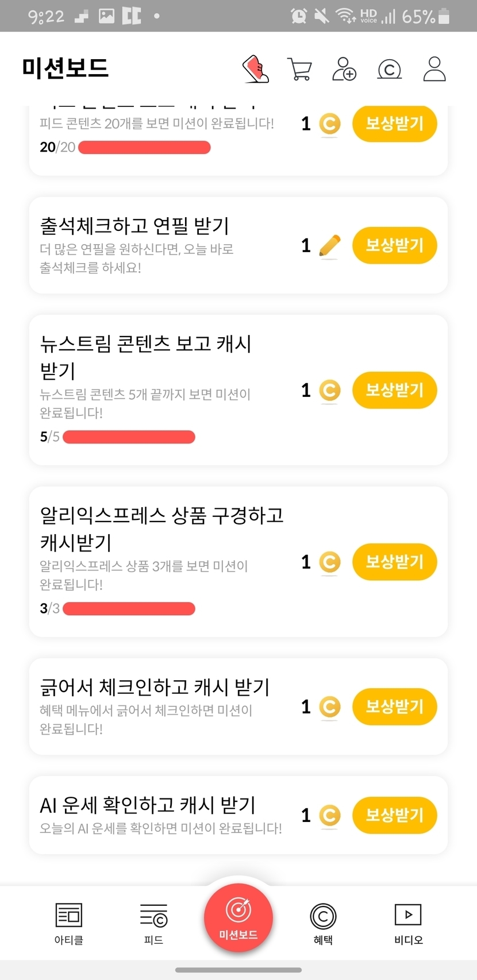The height and width of the screenshot is (980, 477).
Task: Open the shopping cart
Action: [299, 70]
